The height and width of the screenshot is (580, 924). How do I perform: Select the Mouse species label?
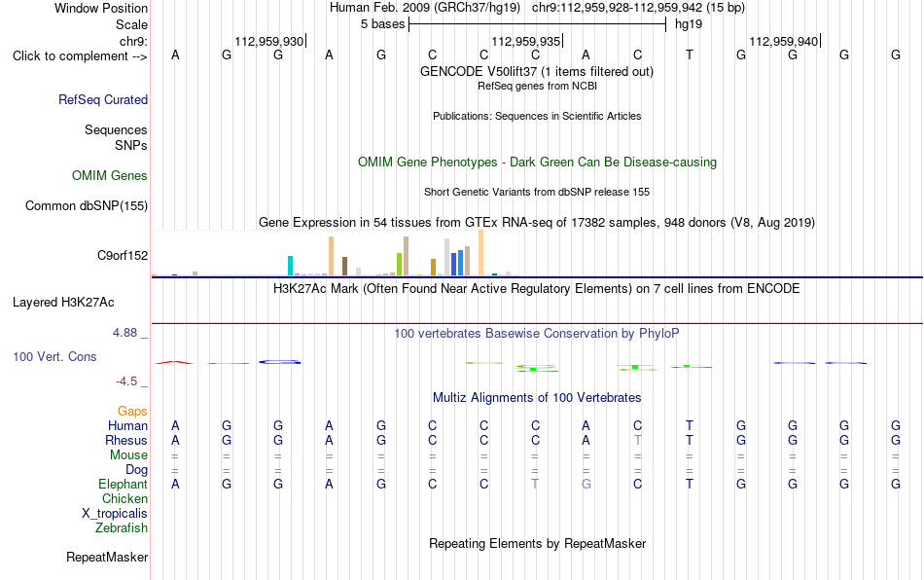pos(128,455)
